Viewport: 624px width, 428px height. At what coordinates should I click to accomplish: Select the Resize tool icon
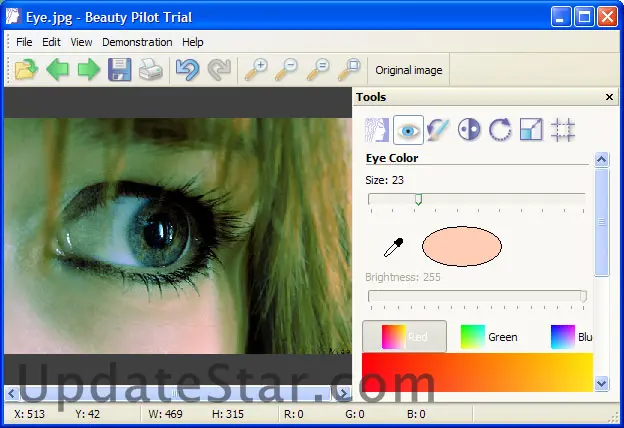[531, 129]
